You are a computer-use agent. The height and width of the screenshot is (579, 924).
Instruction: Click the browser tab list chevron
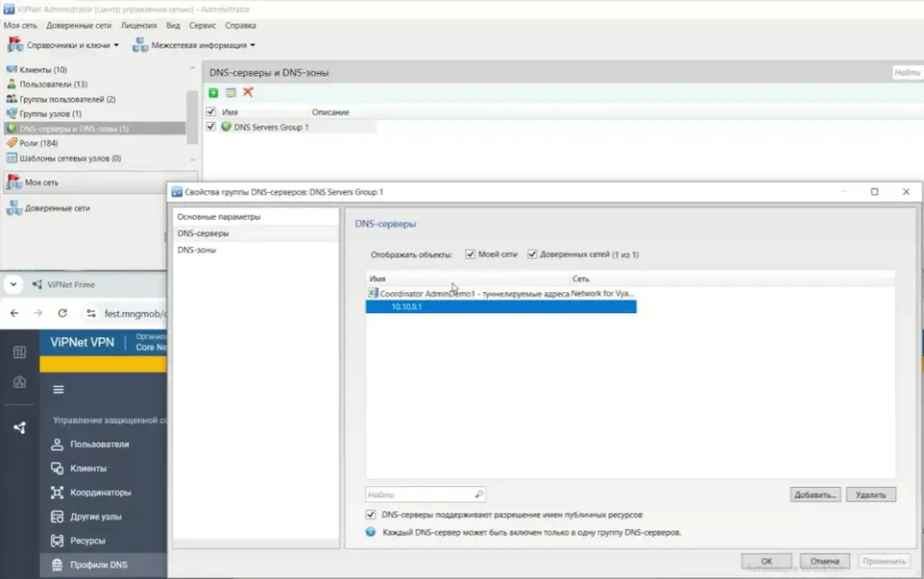[x=13, y=284]
